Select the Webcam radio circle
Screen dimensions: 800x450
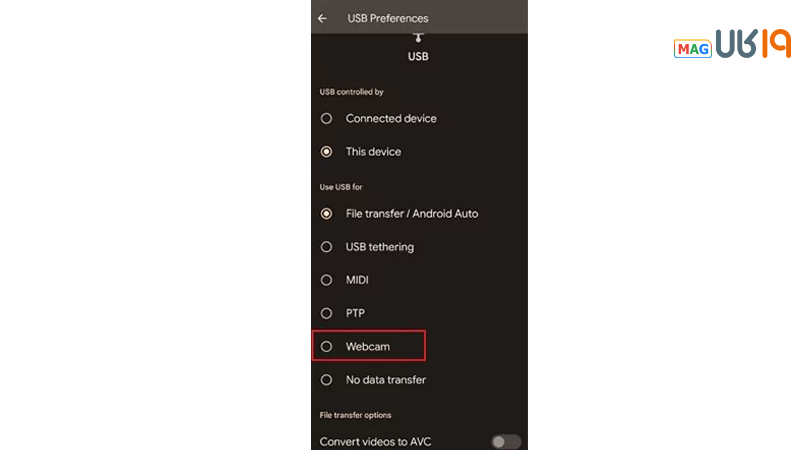click(326, 347)
